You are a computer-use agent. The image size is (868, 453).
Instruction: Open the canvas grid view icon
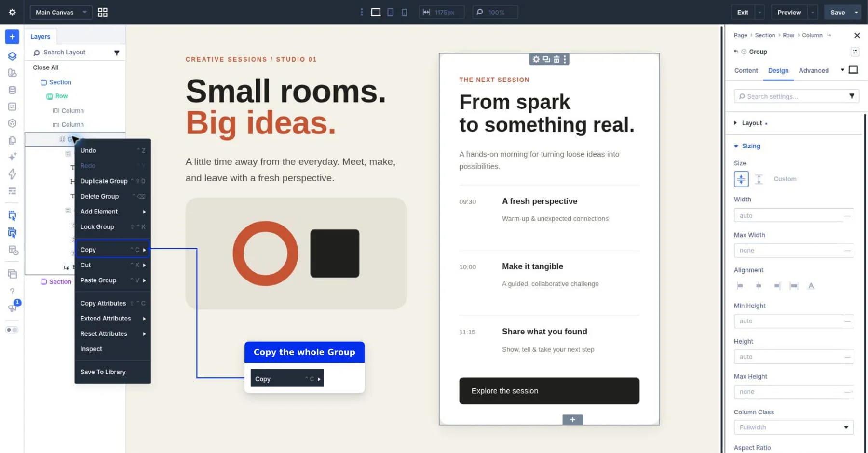pyautogui.click(x=102, y=12)
